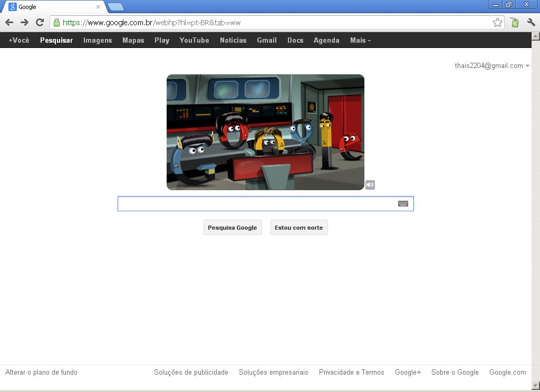Open Gmail from the navigation bar

click(x=267, y=40)
